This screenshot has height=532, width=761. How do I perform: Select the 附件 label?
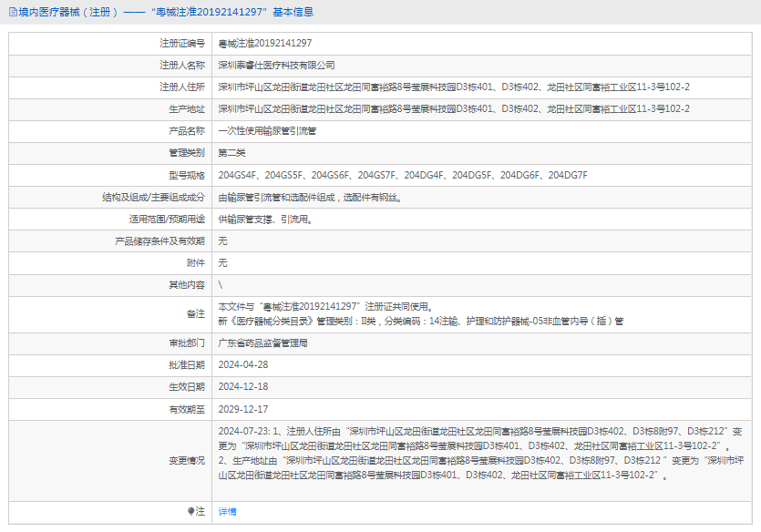[196, 263]
